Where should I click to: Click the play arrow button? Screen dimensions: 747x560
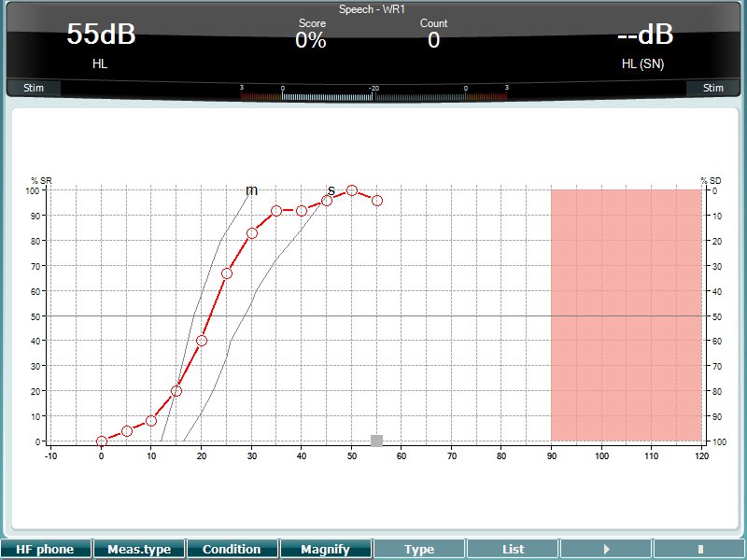coord(606,550)
